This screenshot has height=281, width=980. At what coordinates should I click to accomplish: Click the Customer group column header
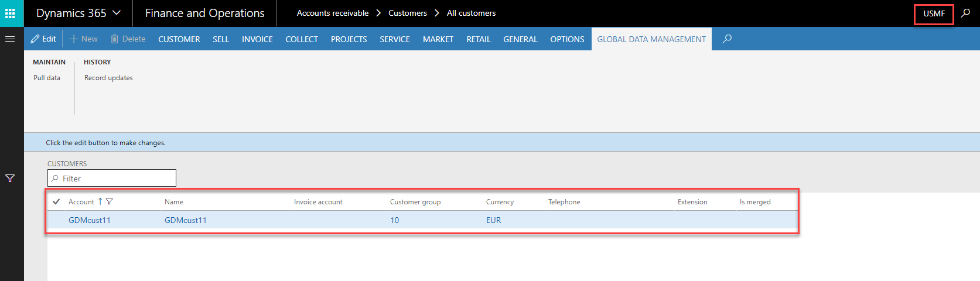(415, 202)
